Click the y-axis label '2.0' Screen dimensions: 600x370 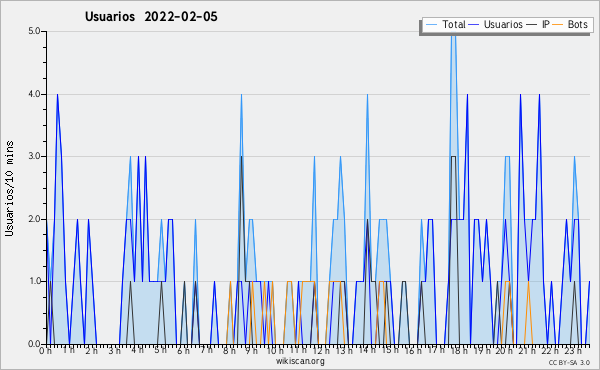tap(34, 219)
